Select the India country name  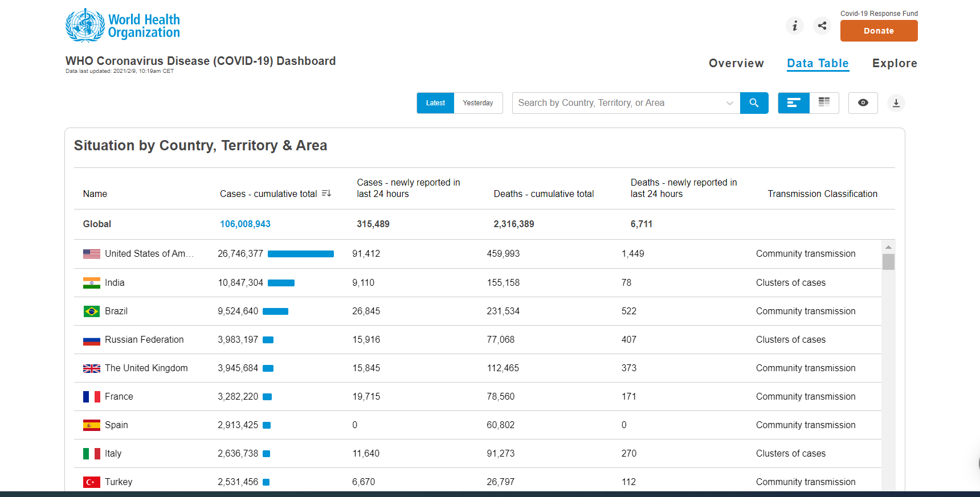pyautogui.click(x=115, y=283)
